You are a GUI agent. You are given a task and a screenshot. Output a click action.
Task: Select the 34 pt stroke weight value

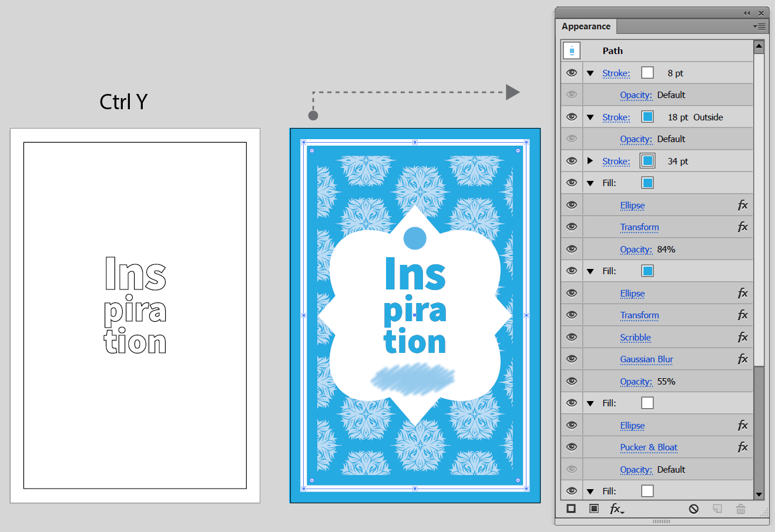click(678, 161)
